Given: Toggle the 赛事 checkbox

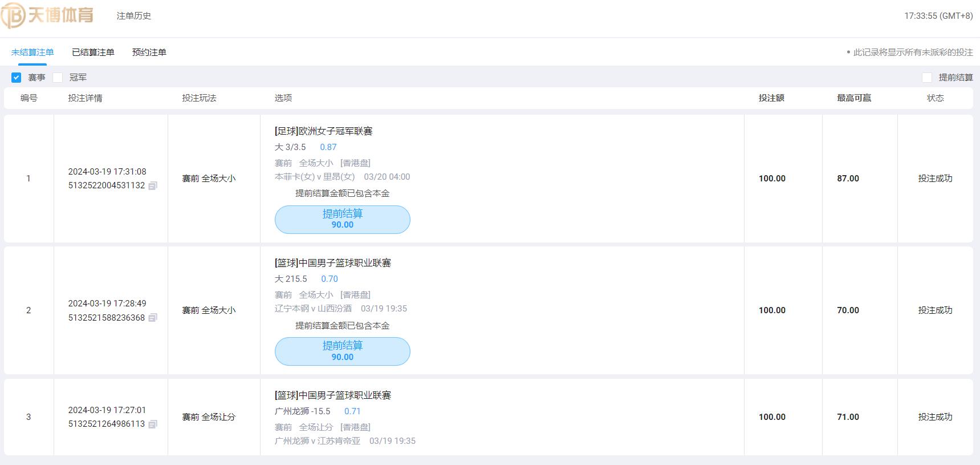Looking at the screenshot, I should tap(17, 78).
